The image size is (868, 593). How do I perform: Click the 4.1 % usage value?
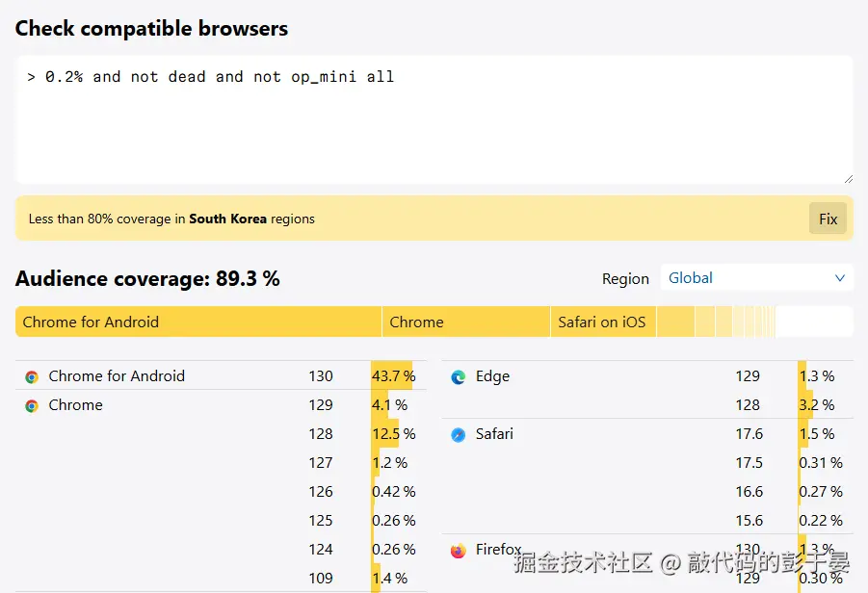coord(390,405)
